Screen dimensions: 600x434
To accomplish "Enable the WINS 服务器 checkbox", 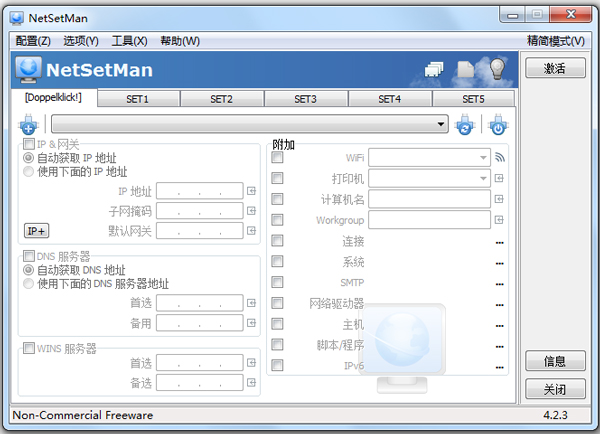I will (29, 348).
